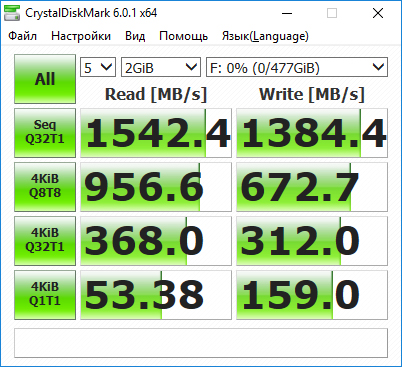Image resolution: width=402 pixels, height=367 pixels.
Task: Minimize the CrystalDiskMark window
Action: pos(287,13)
